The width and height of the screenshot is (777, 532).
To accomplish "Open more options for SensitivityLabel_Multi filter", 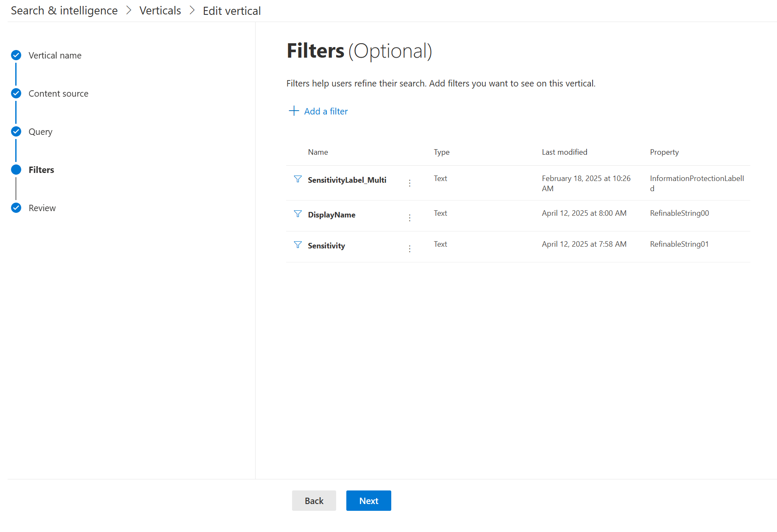I will [x=409, y=183].
